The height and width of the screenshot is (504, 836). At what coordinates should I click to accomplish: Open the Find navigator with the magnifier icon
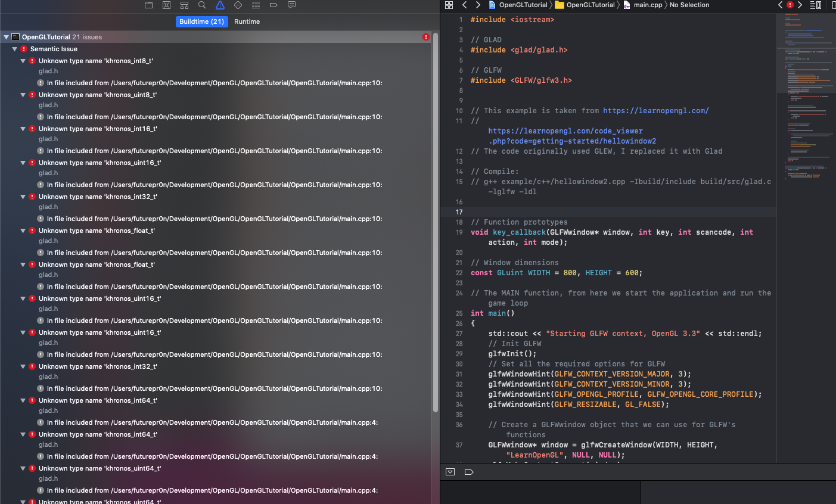tap(203, 5)
